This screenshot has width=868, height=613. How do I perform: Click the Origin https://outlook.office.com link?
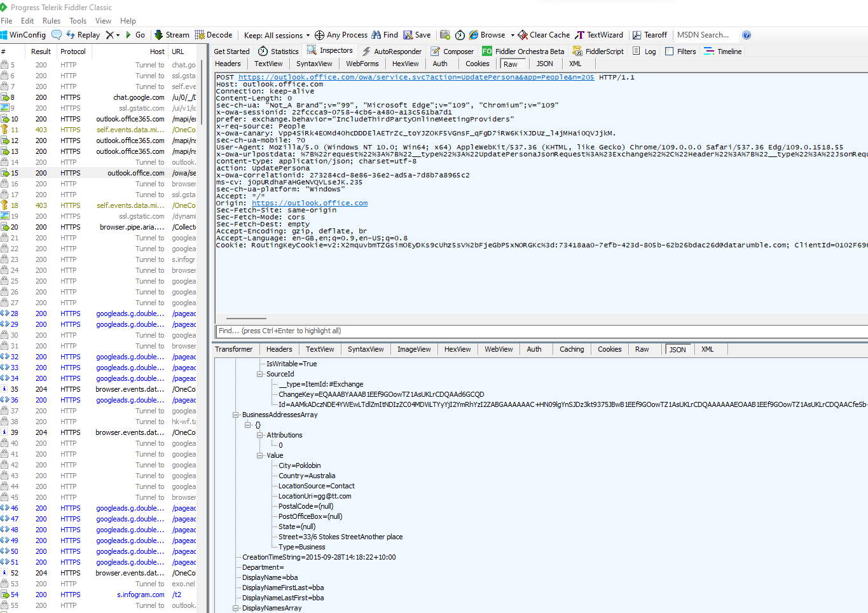pyautogui.click(x=310, y=203)
